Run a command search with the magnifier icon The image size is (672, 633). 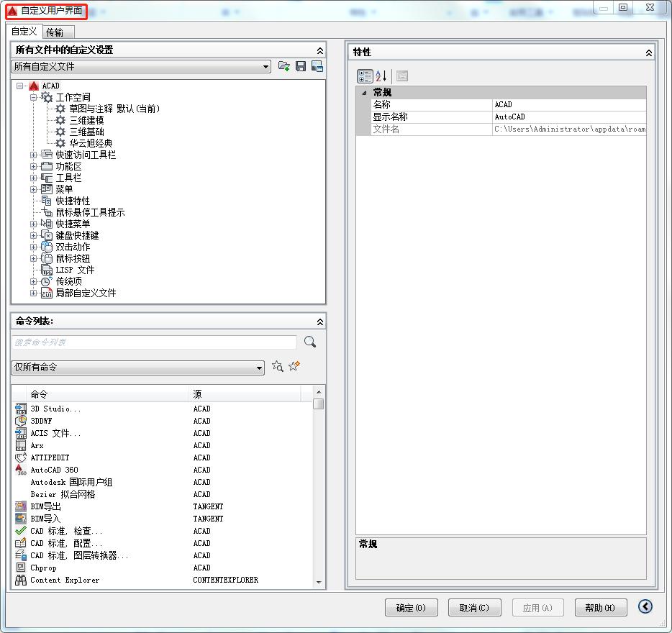(x=309, y=342)
